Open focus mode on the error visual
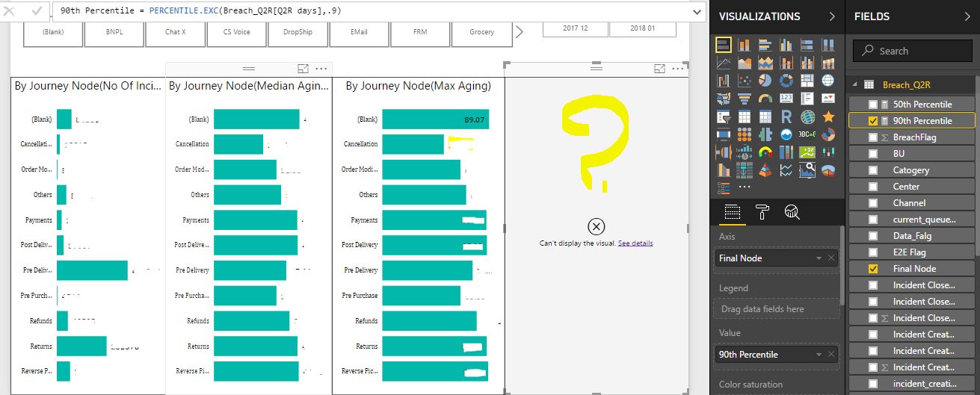980x395 pixels. click(659, 68)
